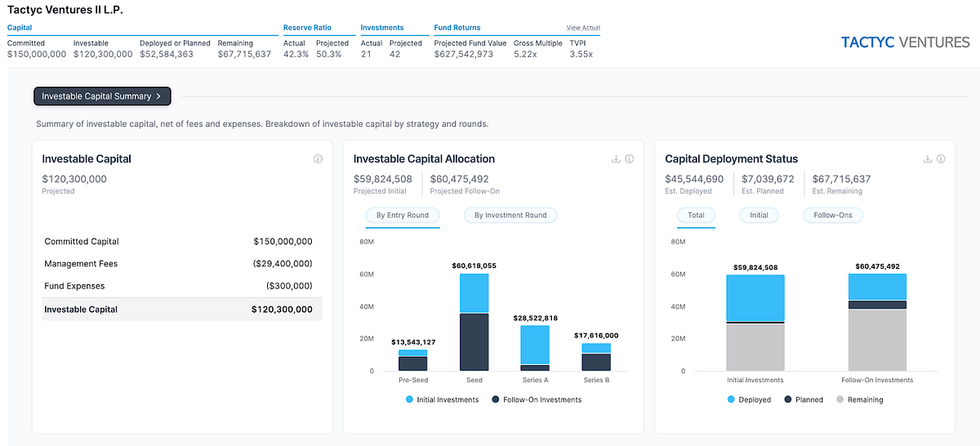Open the Fund Returns header section

click(x=457, y=28)
